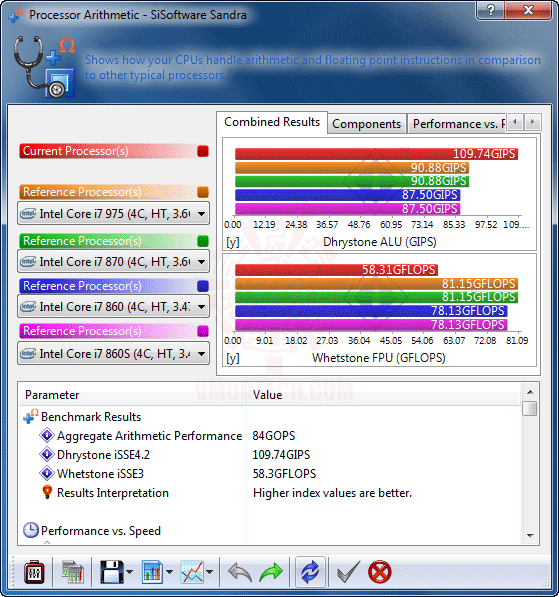559x597 pixels.
Task: Open the Intel Core i7 860S reference dropdown
Action: (x=113, y=354)
